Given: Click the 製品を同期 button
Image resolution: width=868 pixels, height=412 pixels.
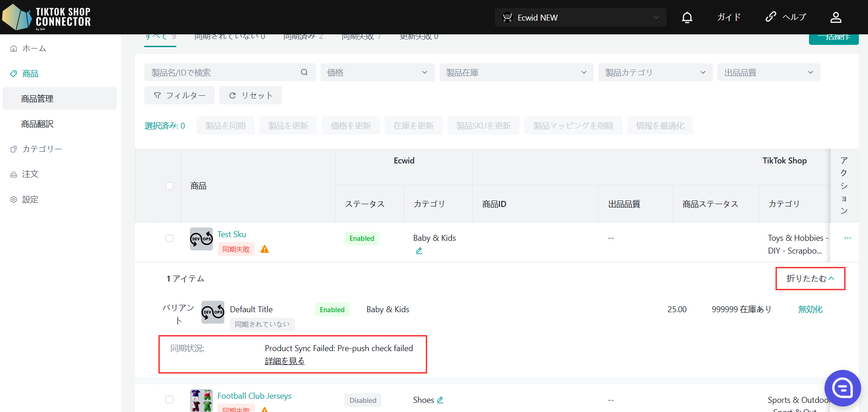Looking at the screenshot, I should pos(225,125).
